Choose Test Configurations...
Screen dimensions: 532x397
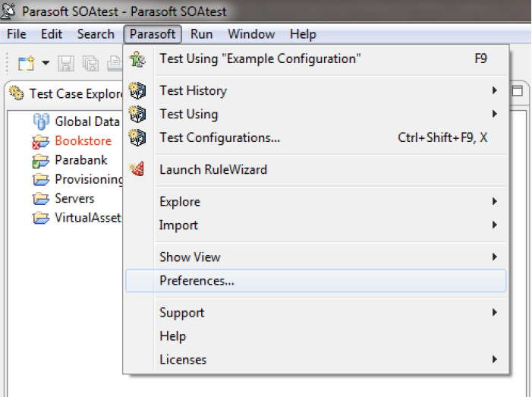click(x=316, y=137)
